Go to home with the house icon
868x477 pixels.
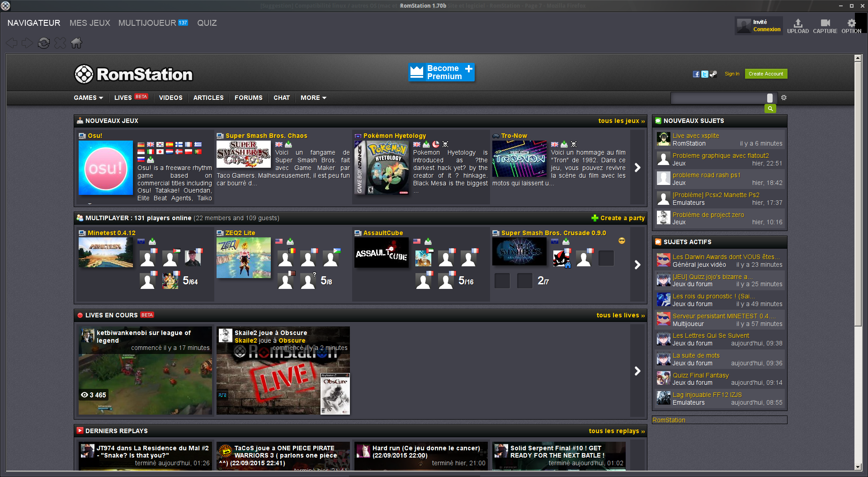tap(76, 43)
